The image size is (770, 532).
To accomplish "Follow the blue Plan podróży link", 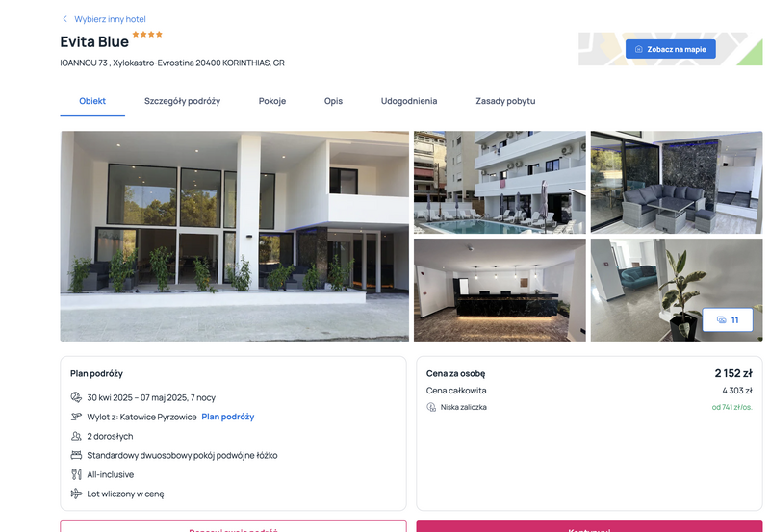I will tap(228, 417).
